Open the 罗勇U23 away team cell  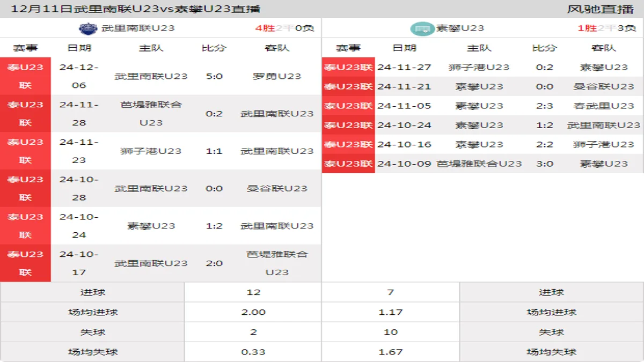click(x=277, y=76)
